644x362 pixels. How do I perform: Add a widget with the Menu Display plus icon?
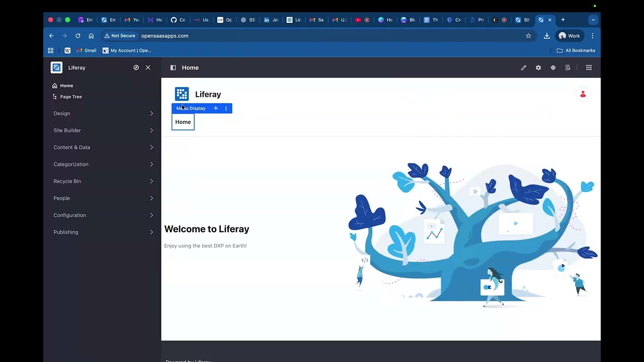(x=216, y=108)
